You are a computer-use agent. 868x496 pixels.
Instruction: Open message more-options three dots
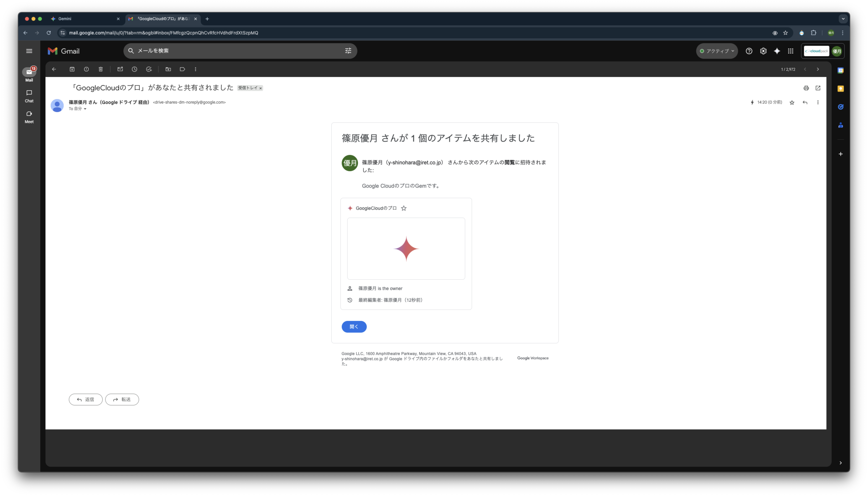pos(818,102)
